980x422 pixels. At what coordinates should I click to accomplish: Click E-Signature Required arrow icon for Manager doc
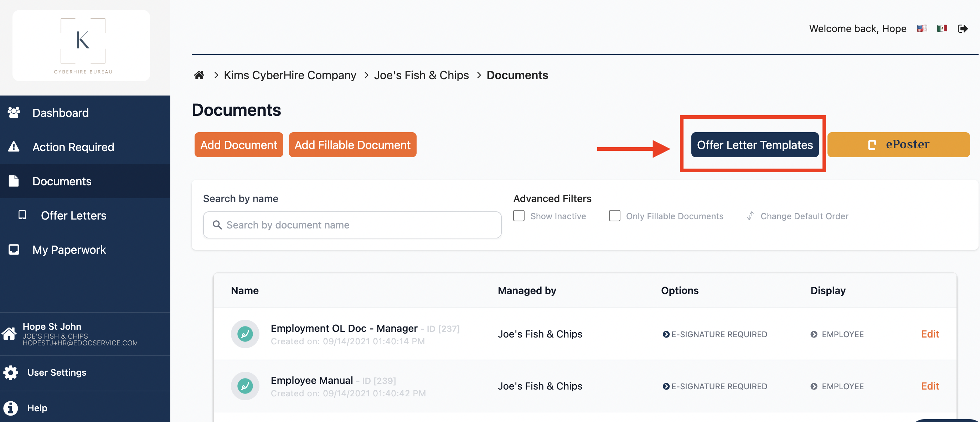pos(666,334)
